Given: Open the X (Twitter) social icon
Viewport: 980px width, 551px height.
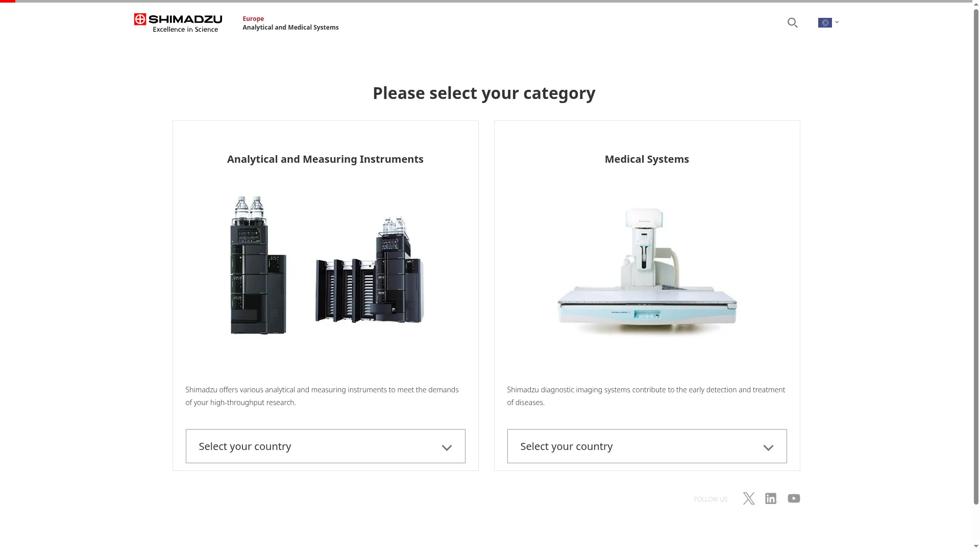Looking at the screenshot, I should tap(749, 498).
